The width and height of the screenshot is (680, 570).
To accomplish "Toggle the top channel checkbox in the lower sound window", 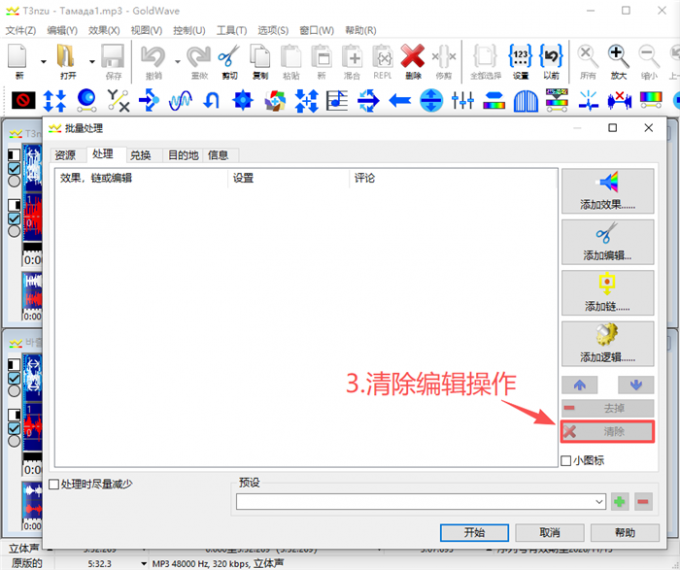I will tap(14, 378).
